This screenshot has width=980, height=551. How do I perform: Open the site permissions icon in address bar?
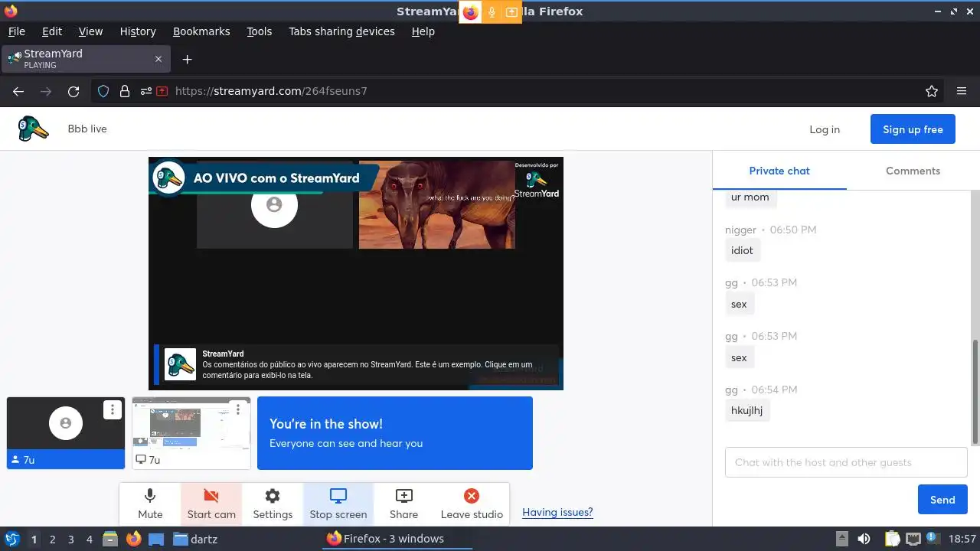tap(145, 91)
